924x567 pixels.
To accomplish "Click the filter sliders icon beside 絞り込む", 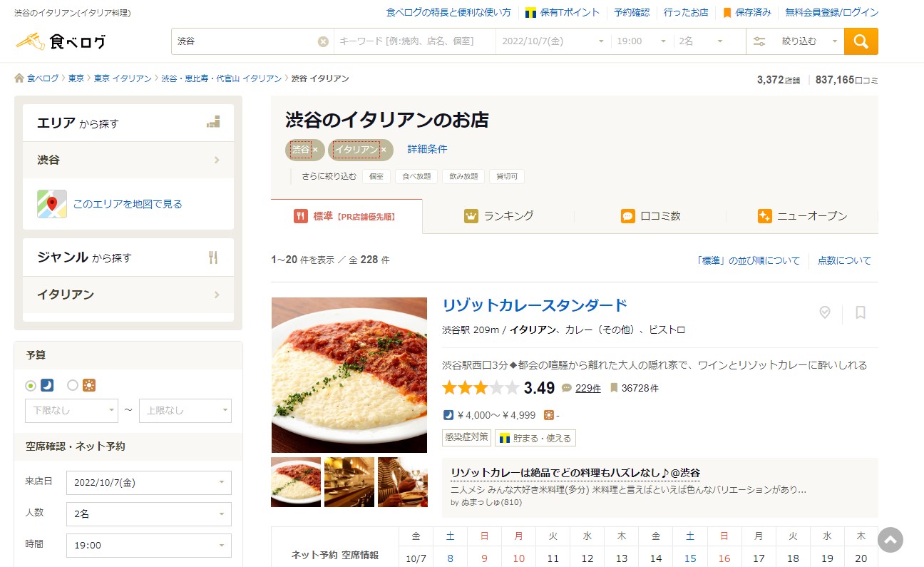I will [759, 41].
